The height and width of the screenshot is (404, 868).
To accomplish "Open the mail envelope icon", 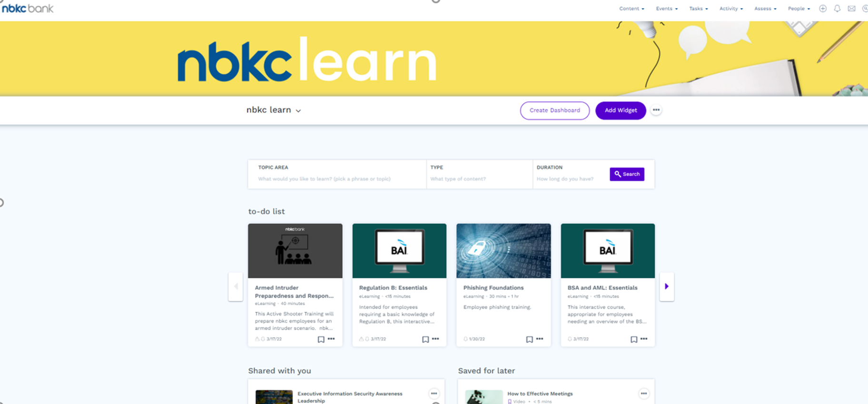I will coord(851,9).
